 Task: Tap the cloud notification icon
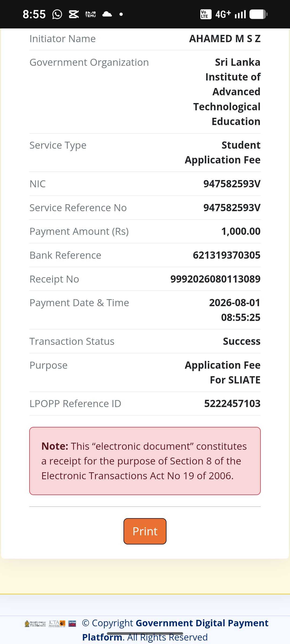(107, 14)
